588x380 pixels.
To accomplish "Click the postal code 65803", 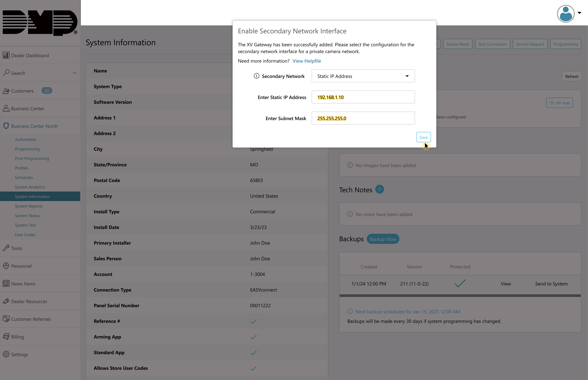I will pos(256,180).
